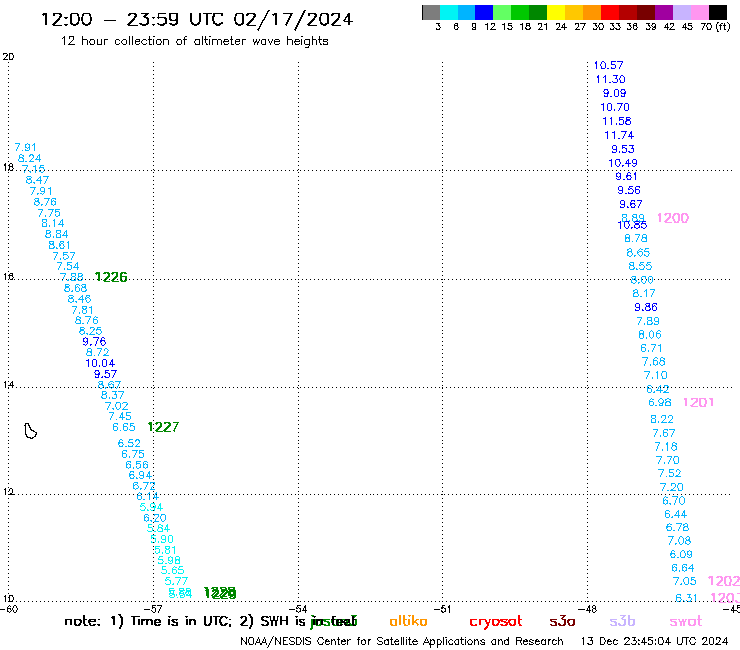The height and width of the screenshot is (650, 740).
Task: Click the gray swatch in the color scale
Action: tap(431, 12)
